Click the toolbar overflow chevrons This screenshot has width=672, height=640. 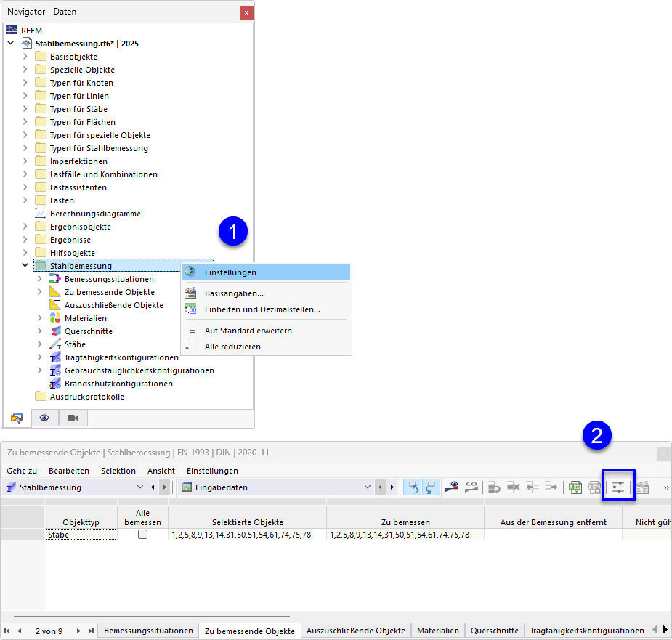[666, 488]
